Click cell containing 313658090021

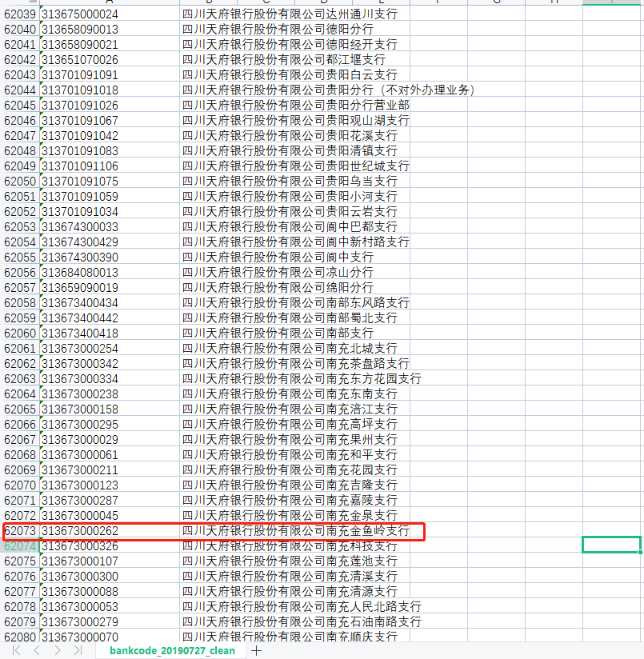110,45
